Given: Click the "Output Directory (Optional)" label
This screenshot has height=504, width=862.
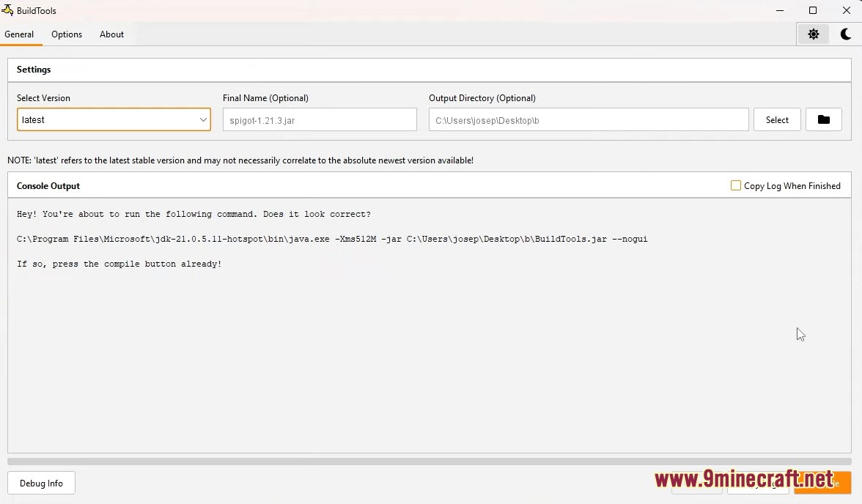Looking at the screenshot, I should [x=482, y=98].
